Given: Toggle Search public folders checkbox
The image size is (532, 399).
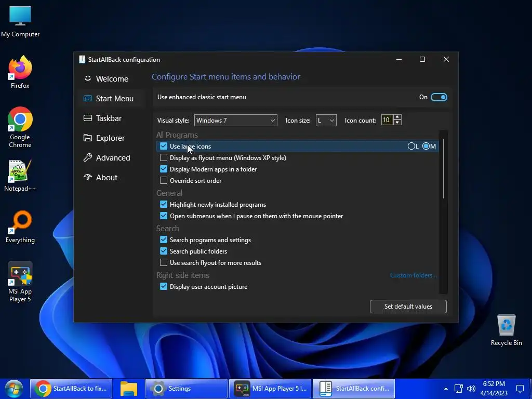Looking at the screenshot, I should [x=164, y=251].
